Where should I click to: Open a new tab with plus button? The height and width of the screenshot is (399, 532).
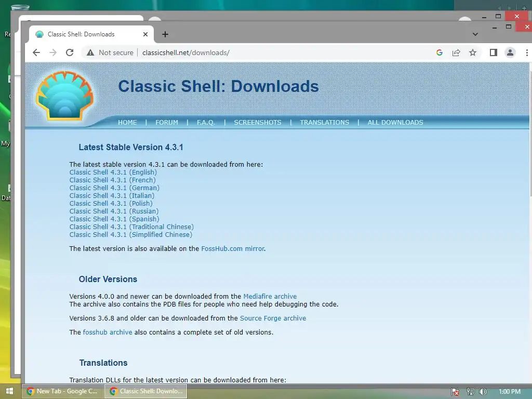click(x=165, y=34)
